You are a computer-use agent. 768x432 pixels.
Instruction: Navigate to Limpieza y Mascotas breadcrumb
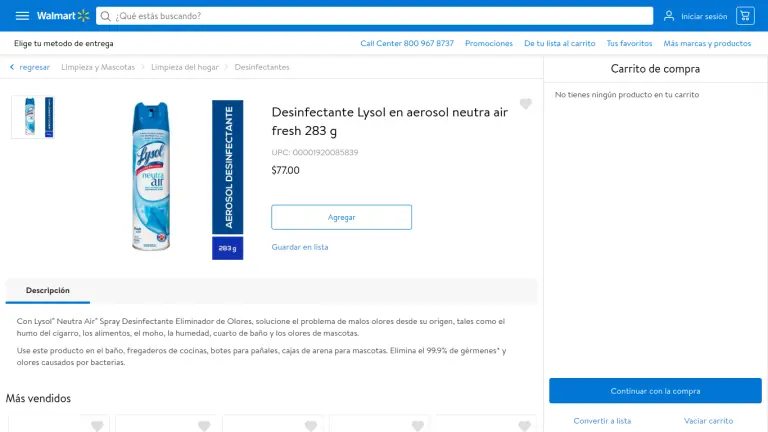(x=98, y=67)
